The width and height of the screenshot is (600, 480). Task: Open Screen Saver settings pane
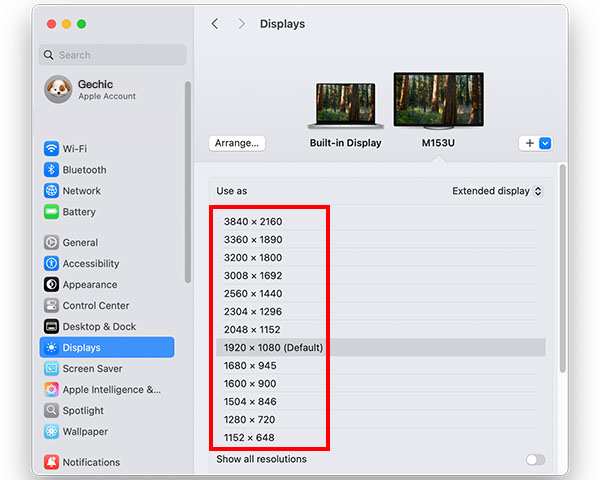pos(107,368)
